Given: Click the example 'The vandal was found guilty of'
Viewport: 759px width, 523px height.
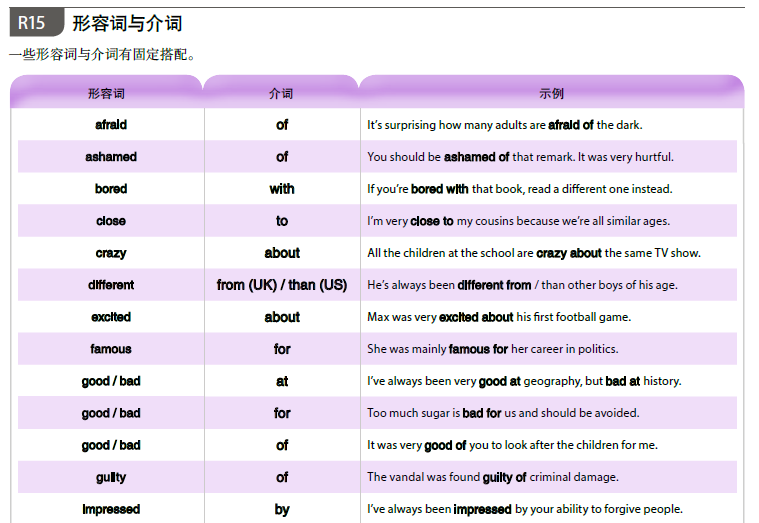Looking at the screenshot, I should pyautogui.click(x=493, y=477).
